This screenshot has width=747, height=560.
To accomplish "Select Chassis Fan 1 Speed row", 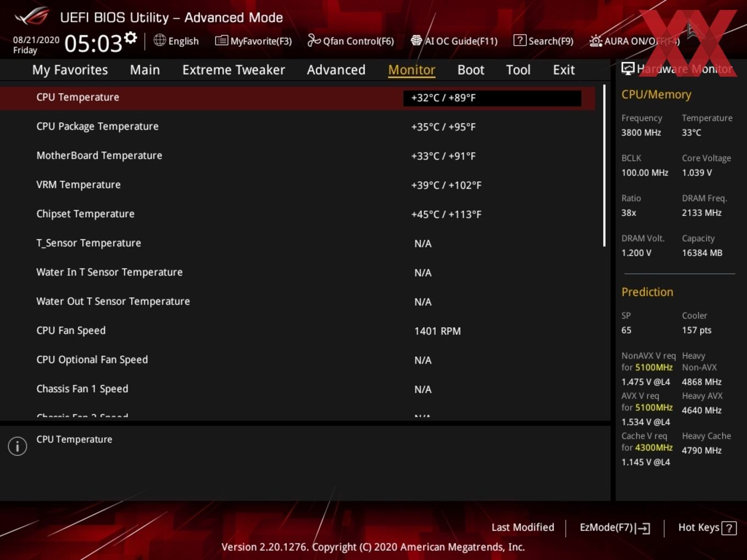I will click(298, 388).
